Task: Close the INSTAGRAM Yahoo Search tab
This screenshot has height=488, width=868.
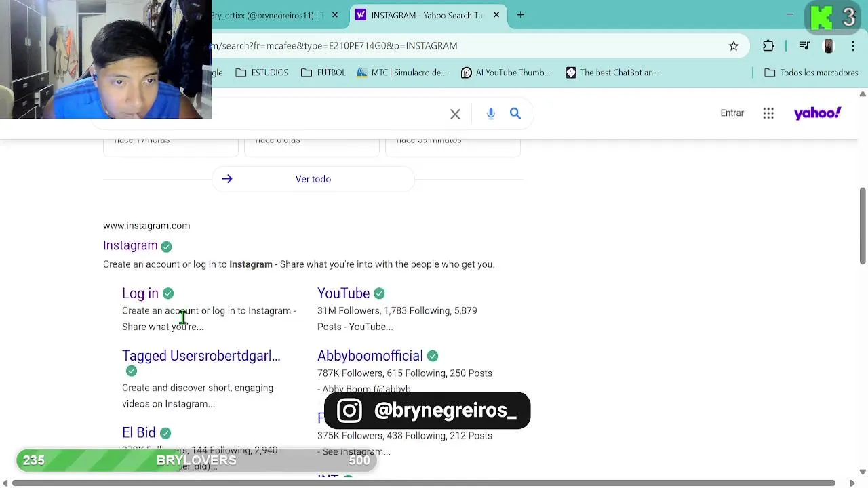Action: coord(496,15)
